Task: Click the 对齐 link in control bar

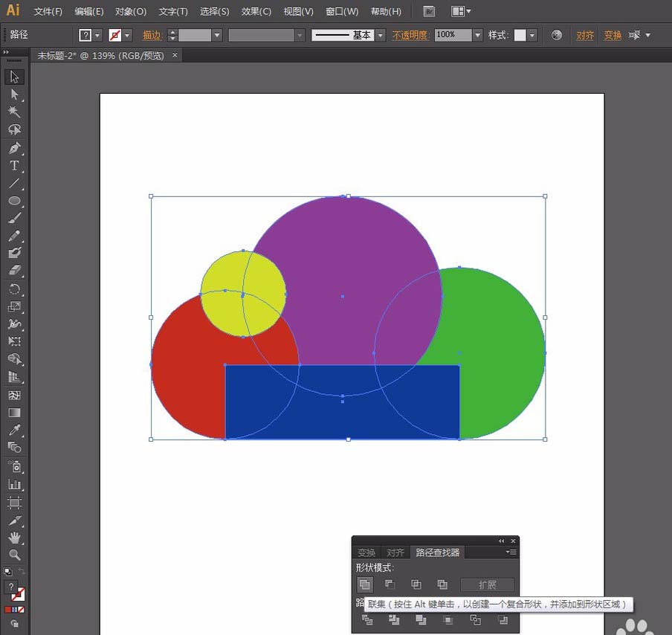Action: (x=585, y=35)
